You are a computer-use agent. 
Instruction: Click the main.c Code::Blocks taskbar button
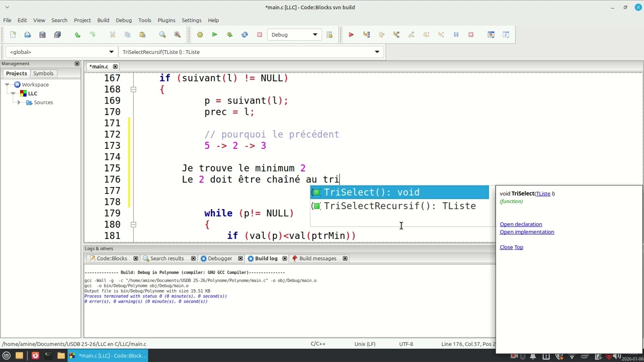[x=108, y=355]
